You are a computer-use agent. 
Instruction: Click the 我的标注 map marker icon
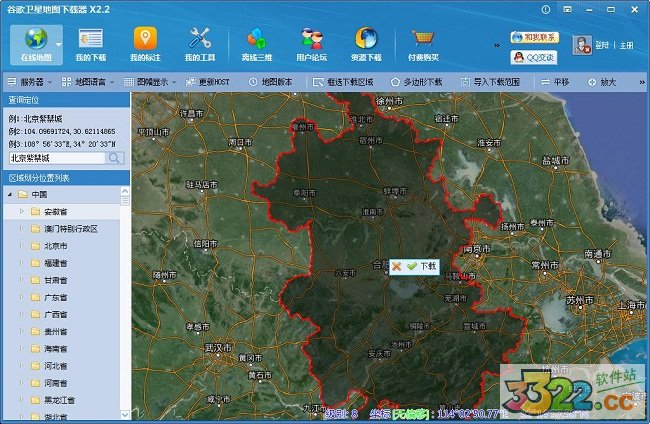click(x=146, y=38)
